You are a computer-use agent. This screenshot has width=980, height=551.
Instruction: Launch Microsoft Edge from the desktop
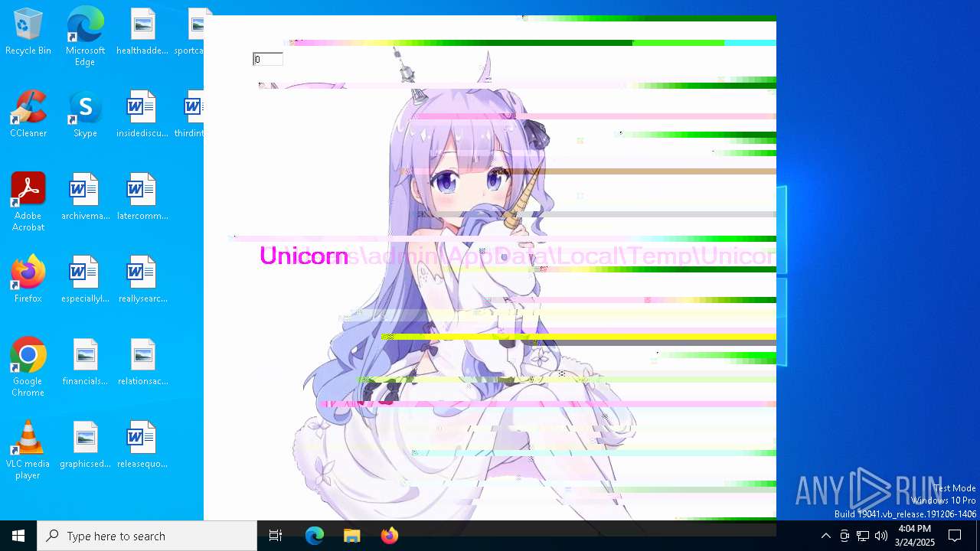tap(85, 37)
